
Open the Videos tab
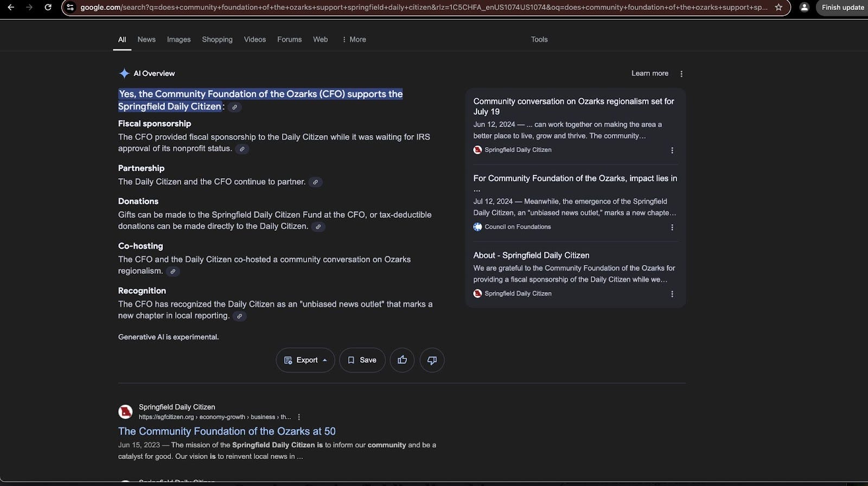click(x=254, y=40)
